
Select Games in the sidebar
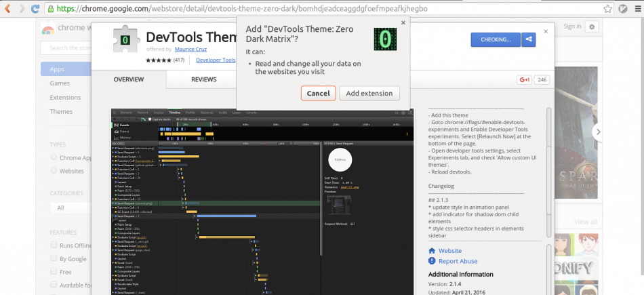pyautogui.click(x=60, y=83)
